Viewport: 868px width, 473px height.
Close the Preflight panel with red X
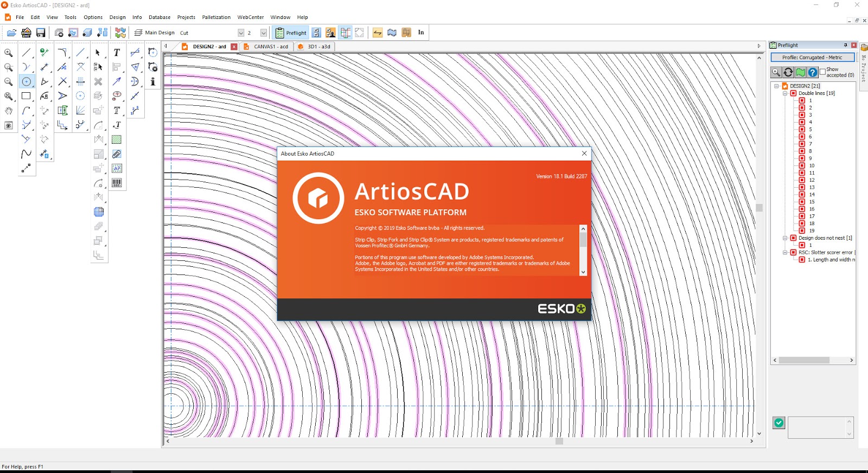point(853,45)
